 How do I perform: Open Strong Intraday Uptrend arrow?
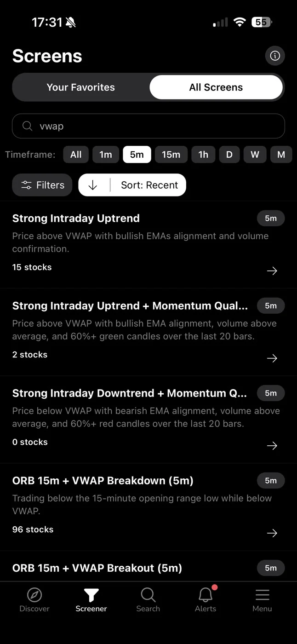272,271
